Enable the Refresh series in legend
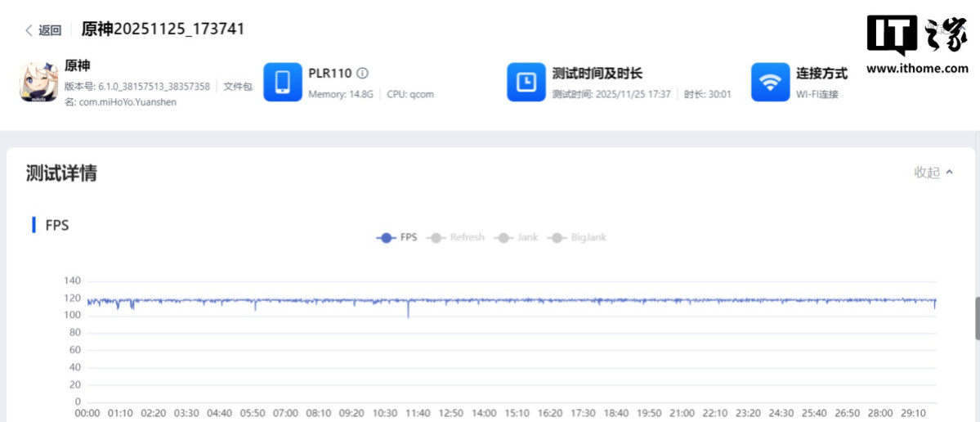 pyautogui.click(x=457, y=237)
